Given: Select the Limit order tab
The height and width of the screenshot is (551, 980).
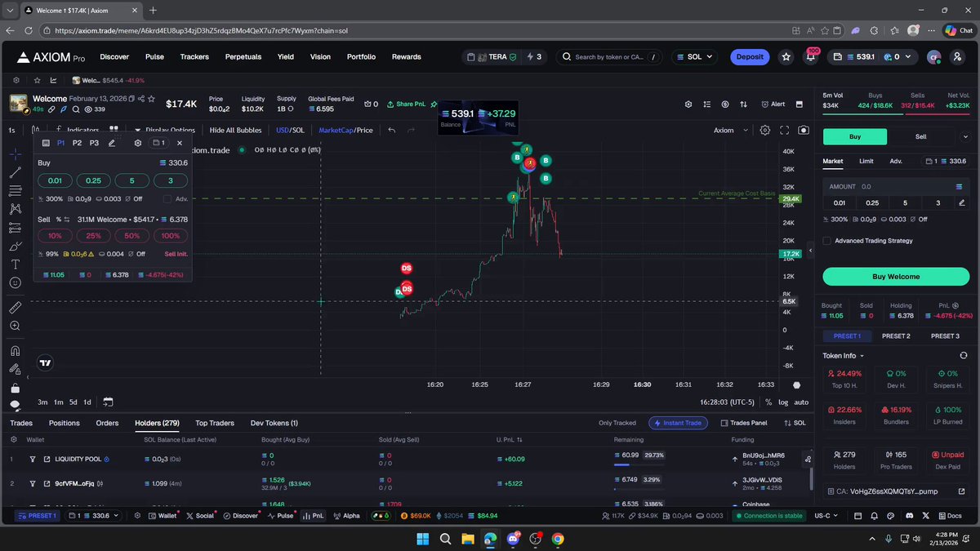Looking at the screenshot, I should (x=866, y=162).
